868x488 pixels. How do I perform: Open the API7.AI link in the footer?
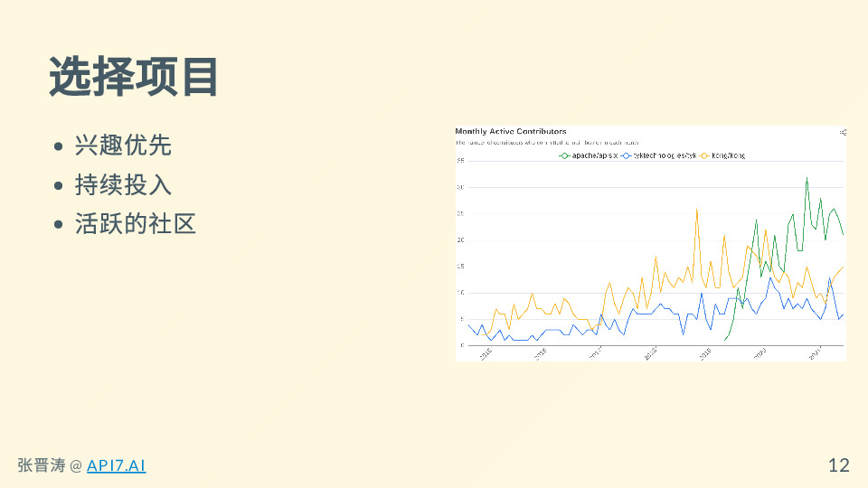click(x=117, y=465)
